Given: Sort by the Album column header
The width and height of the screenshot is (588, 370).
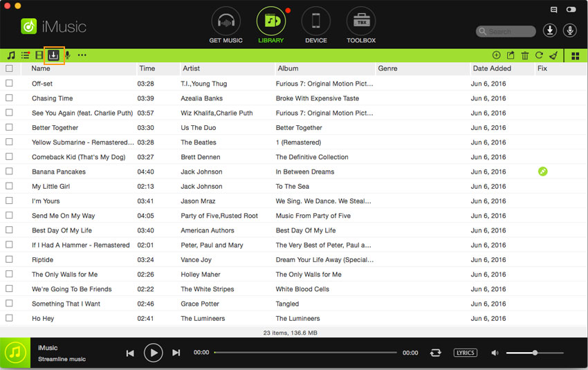Looking at the screenshot, I should click(x=325, y=68).
